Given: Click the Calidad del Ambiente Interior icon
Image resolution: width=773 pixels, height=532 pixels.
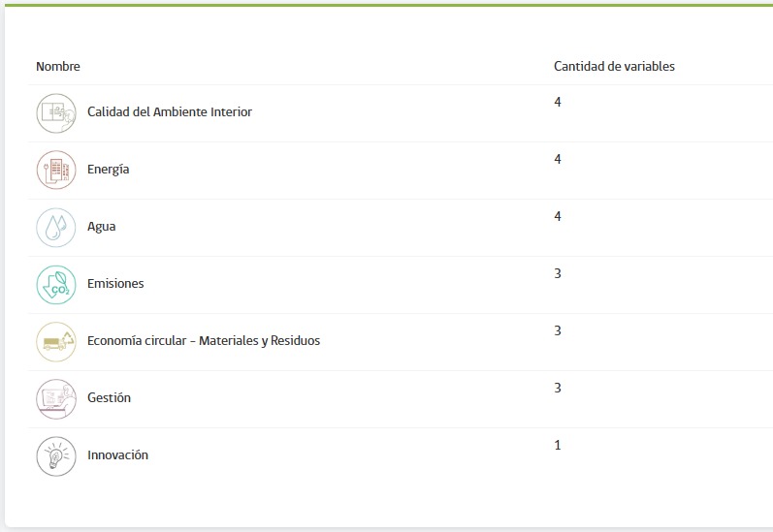Looking at the screenshot, I should click(55, 112).
